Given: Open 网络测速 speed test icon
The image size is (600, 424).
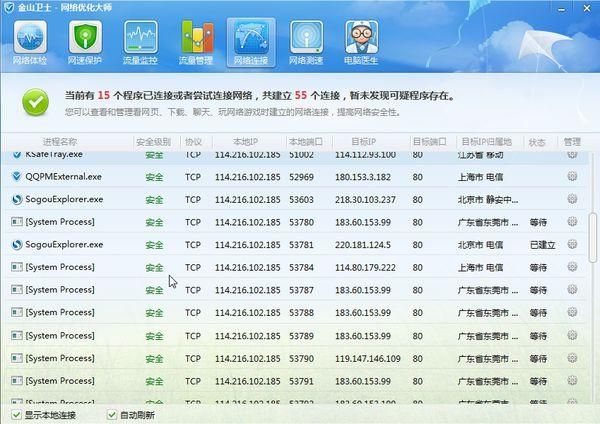Looking at the screenshot, I should [306, 42].
